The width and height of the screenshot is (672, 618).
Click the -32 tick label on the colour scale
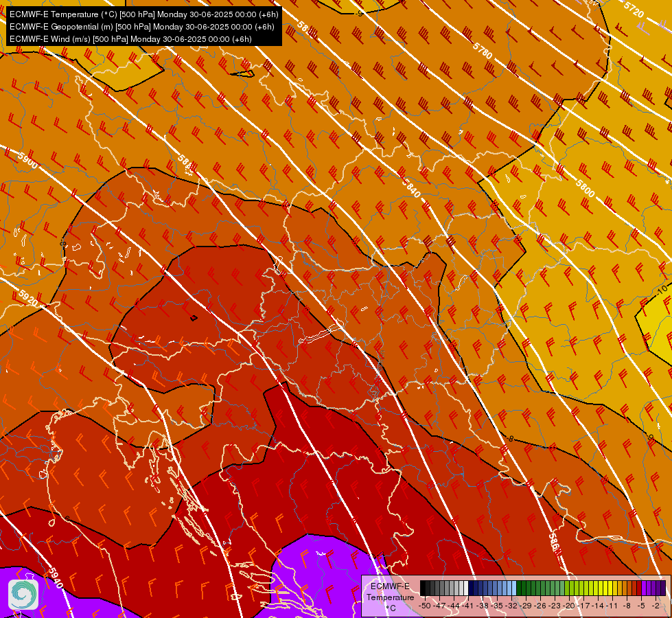[x=511, y=606]
